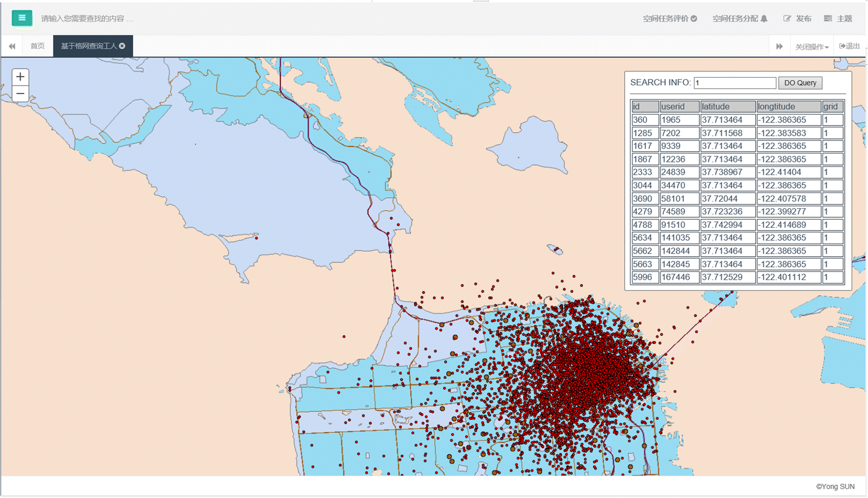Screen dimensions: 868x498
Task: Zoom in the map with plus button
Action: [x=20, y=77]
